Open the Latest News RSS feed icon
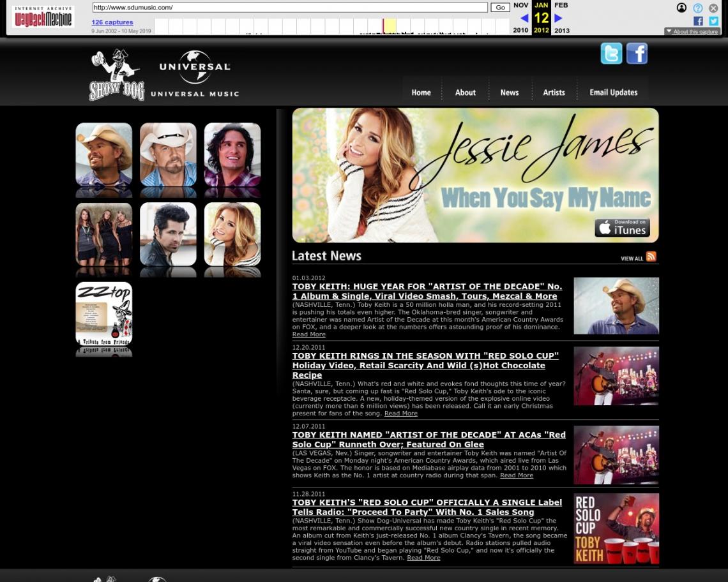Image resolution: width=728 pixels, height=582 pixels. (651, 256)
